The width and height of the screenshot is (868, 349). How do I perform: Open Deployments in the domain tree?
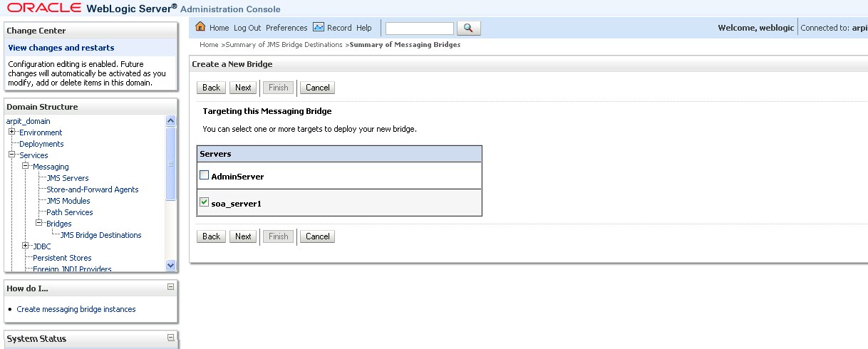41,144
